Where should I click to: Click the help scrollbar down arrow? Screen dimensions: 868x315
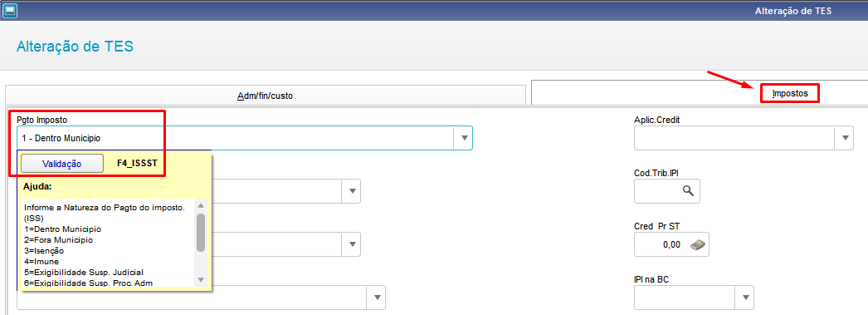click(x=200, y=279)
